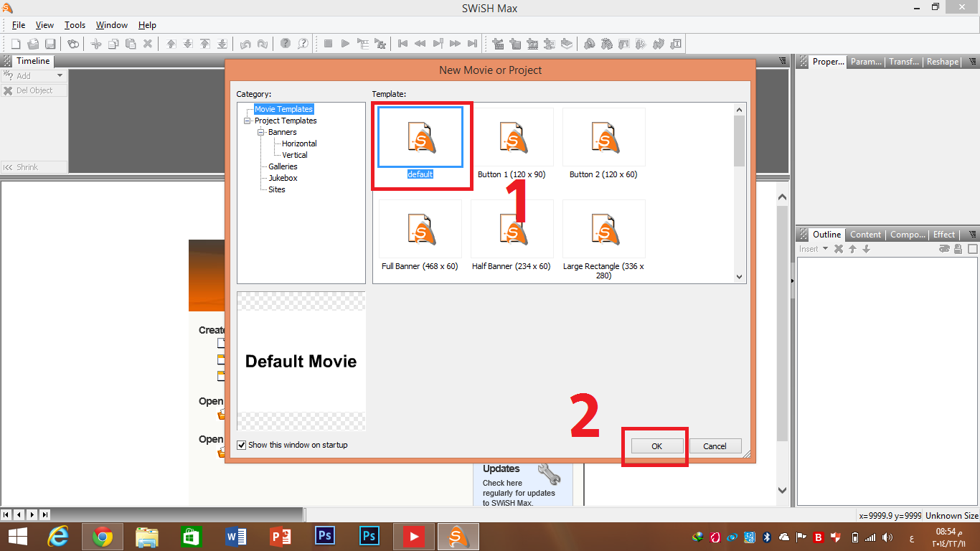Click the move up arrow in Outline panel
This screenshot has height=551, width=980.
[852, 249]
